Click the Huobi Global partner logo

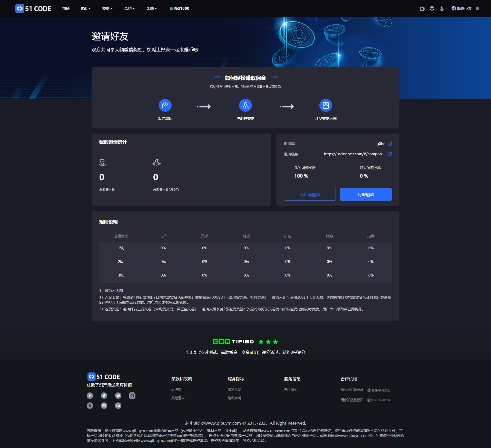point(352,390)
